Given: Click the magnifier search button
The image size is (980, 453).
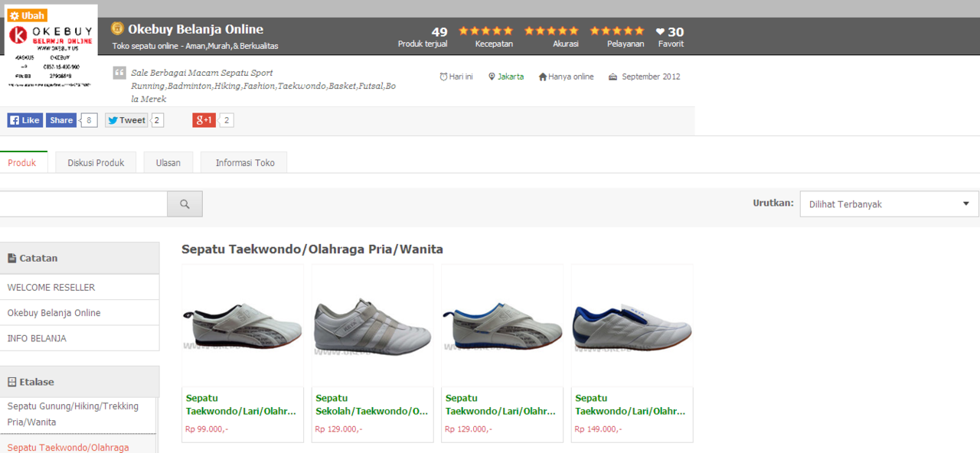Looking at the screenshot, I should tap(185, 204).
